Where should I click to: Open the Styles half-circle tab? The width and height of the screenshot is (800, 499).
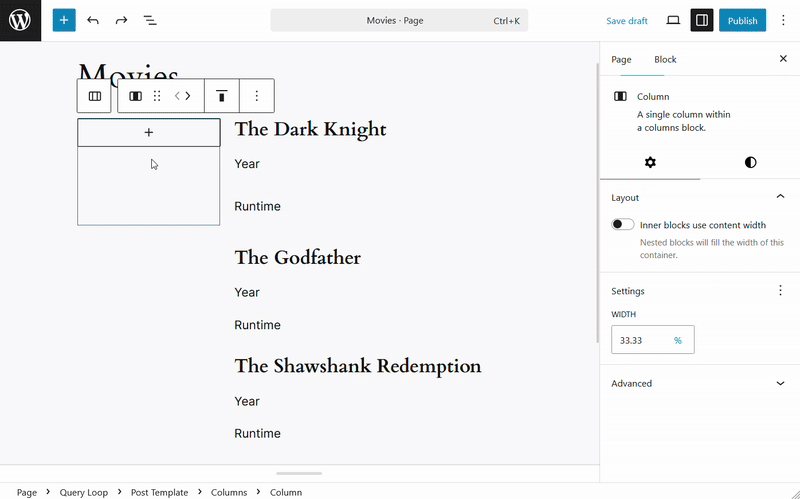750,163
